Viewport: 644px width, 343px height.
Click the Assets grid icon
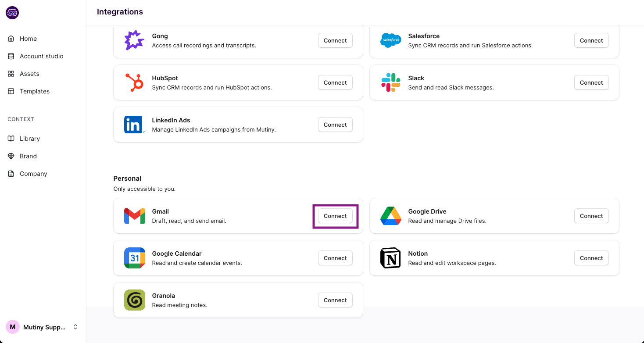click(11, 74)
